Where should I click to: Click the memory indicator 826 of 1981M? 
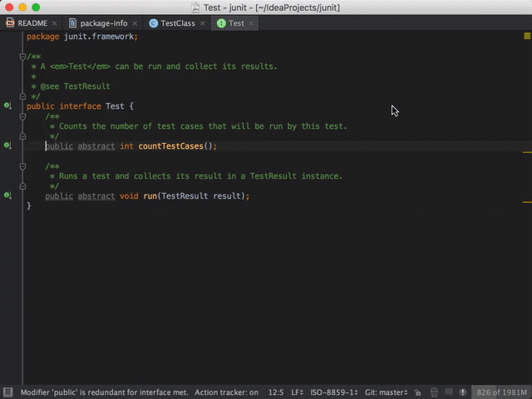point(501,392)
